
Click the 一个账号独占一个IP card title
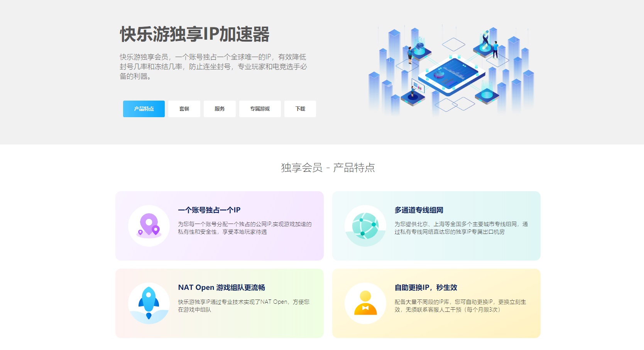click(x=209, y=210)
